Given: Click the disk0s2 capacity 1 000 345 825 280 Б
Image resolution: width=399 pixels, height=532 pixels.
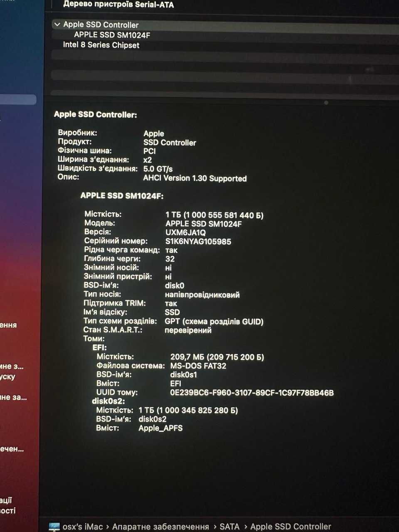Looking at the screenshot, I should (188, 410).
